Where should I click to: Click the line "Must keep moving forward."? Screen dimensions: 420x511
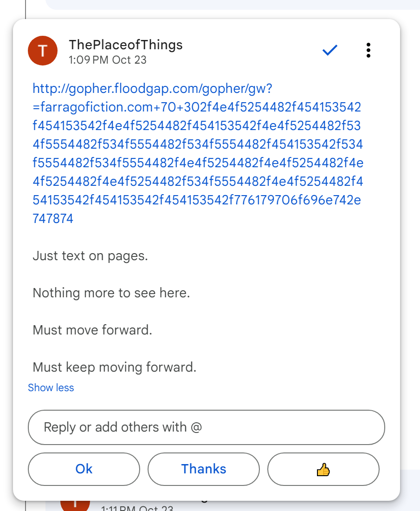[114, 367]
